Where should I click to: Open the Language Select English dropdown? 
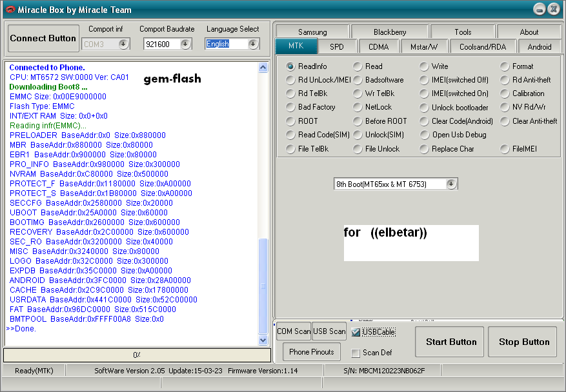[x=254, y=44]
